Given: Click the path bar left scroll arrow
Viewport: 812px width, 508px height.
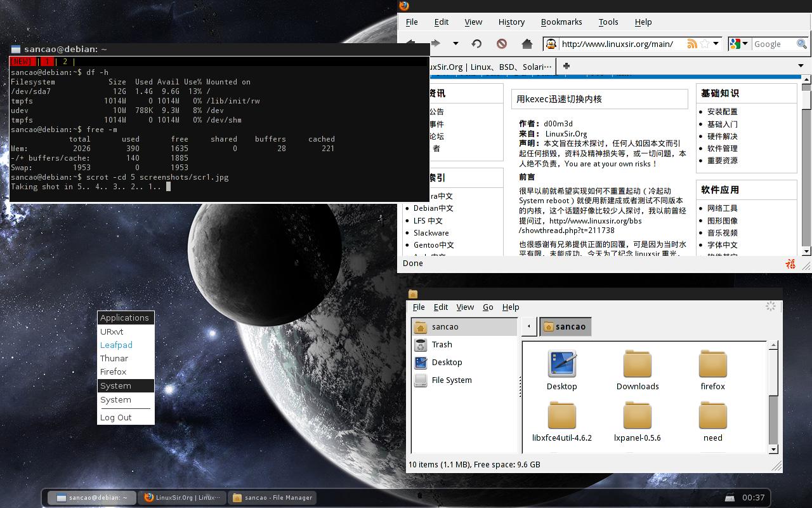Looking at the screenshot, I should [x=529, y=326].
